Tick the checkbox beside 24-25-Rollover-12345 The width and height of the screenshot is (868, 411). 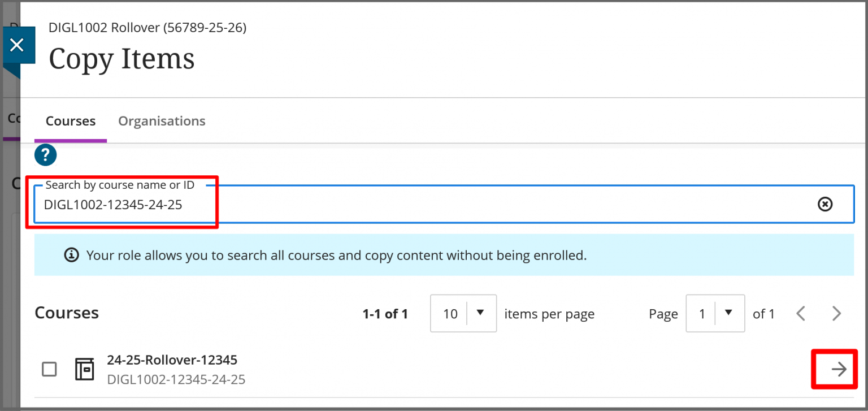point(49,369)
